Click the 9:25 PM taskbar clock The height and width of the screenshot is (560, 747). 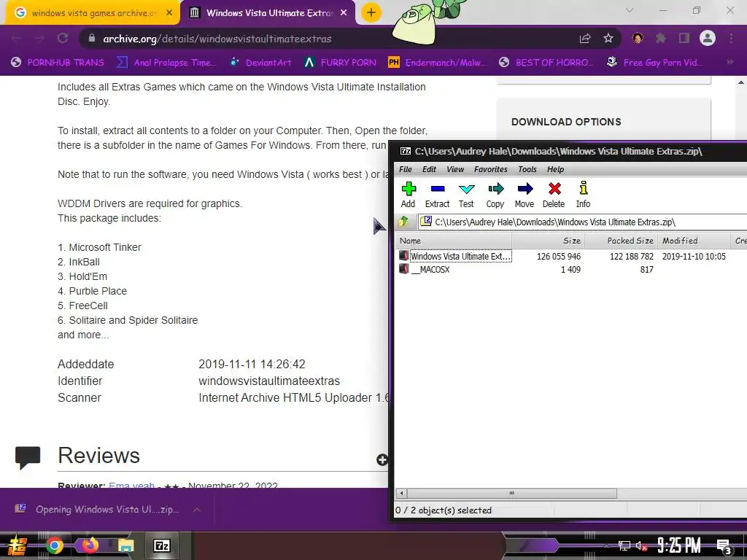click(x=679, y=545)
